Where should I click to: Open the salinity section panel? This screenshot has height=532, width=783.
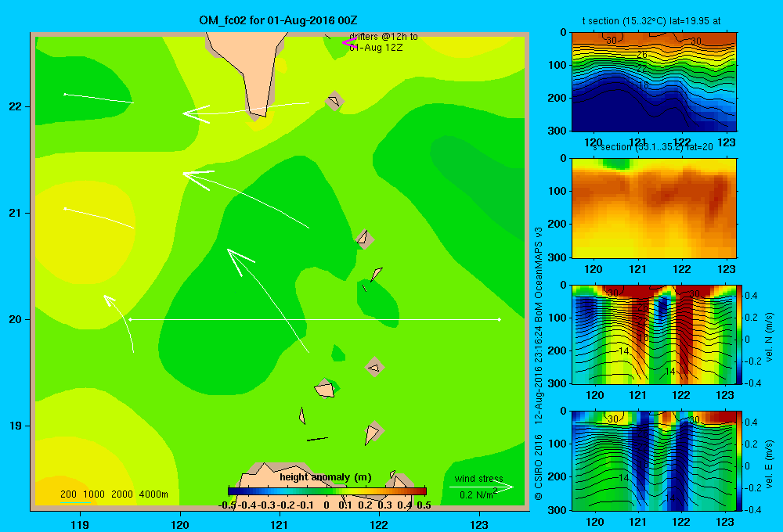coord(654,208)
